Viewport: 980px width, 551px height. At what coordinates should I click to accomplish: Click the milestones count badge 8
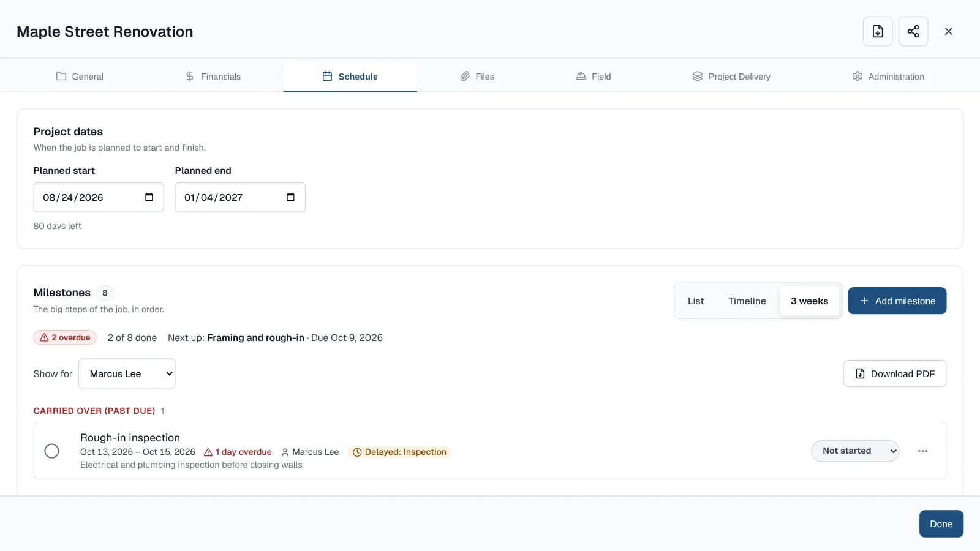(x=105, y=293)
